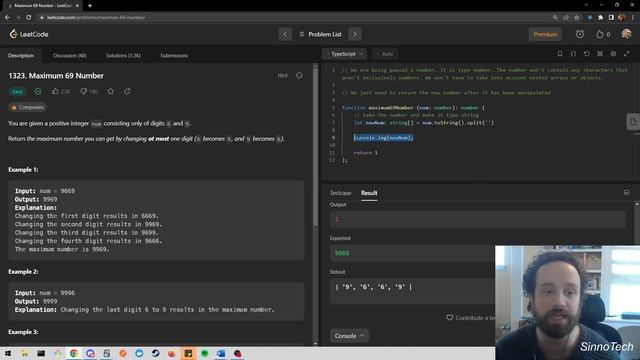Screen dimensions: 640x360
Task: Click the highlighted console.log line in editor
Action: pos(383,138)
